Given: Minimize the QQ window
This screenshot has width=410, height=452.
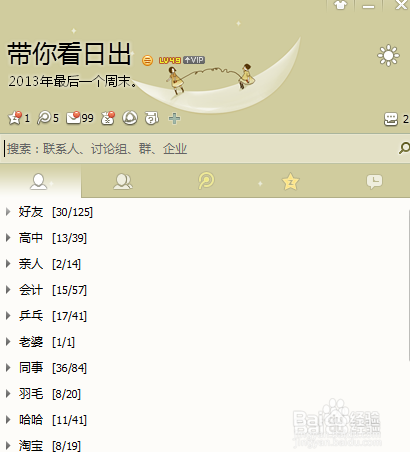Looking at the screenshot, I should tap(368, 6).
